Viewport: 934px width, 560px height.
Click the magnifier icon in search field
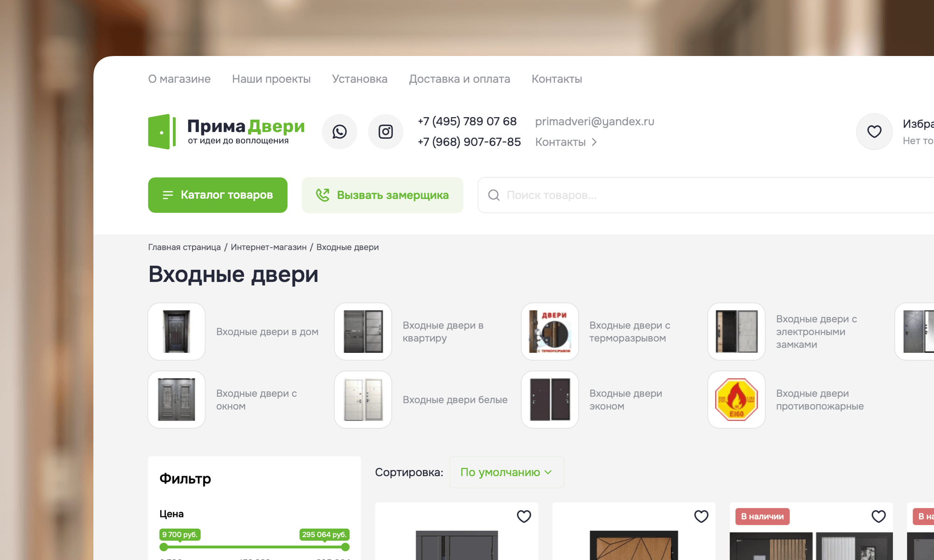[x=494, y=195]
